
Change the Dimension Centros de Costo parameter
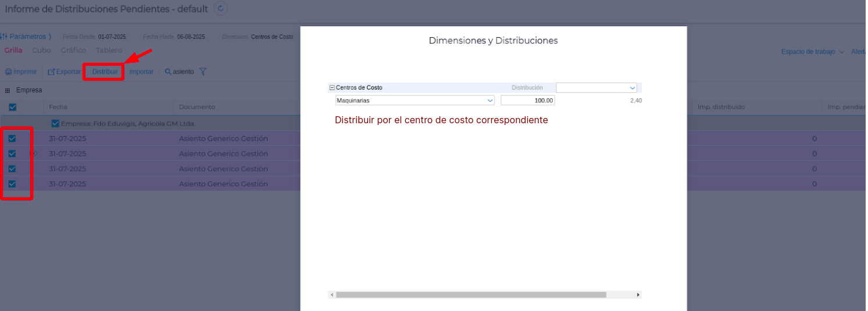(x=258, y=37)
